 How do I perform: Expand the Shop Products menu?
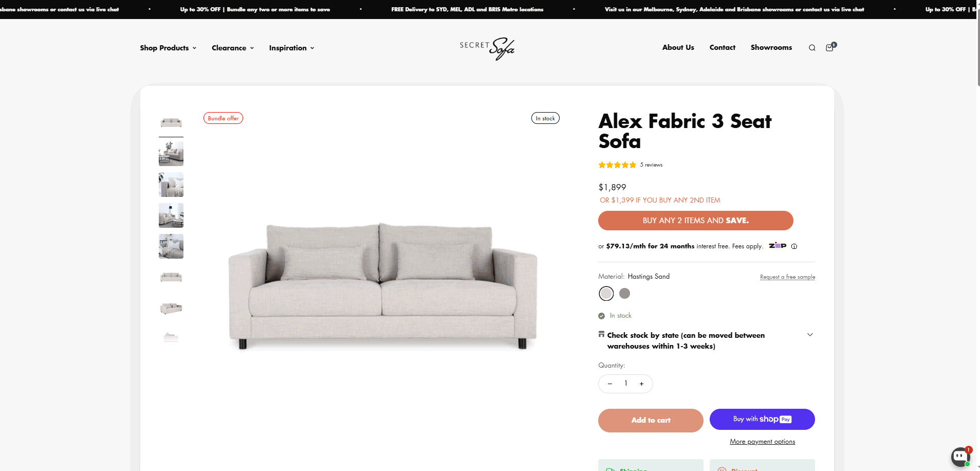pos(168,48)
